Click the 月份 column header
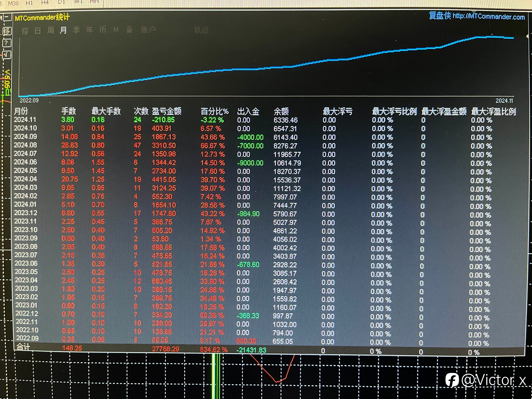Image resolution: width=532 pixels, height=399 pixels. 21,111
